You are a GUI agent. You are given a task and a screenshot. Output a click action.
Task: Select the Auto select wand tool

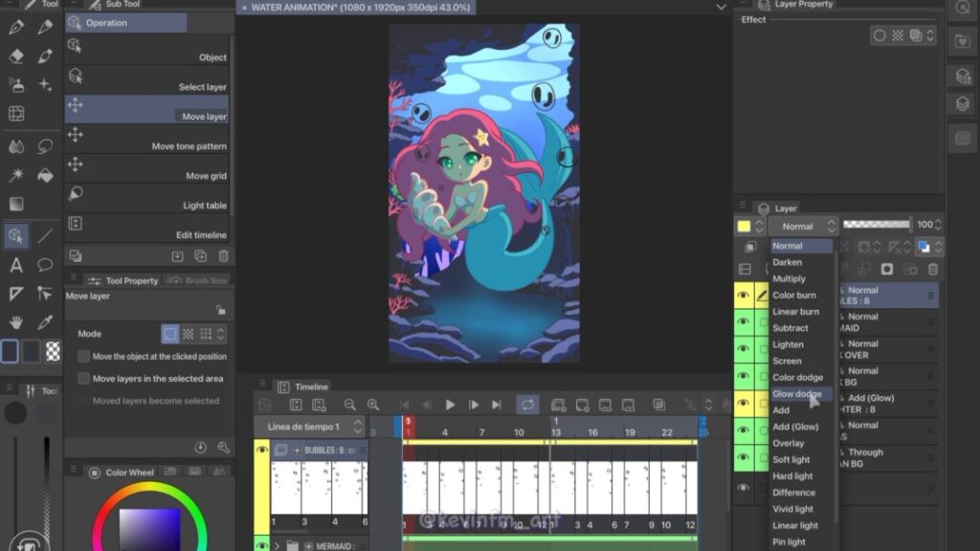point(16,174)
